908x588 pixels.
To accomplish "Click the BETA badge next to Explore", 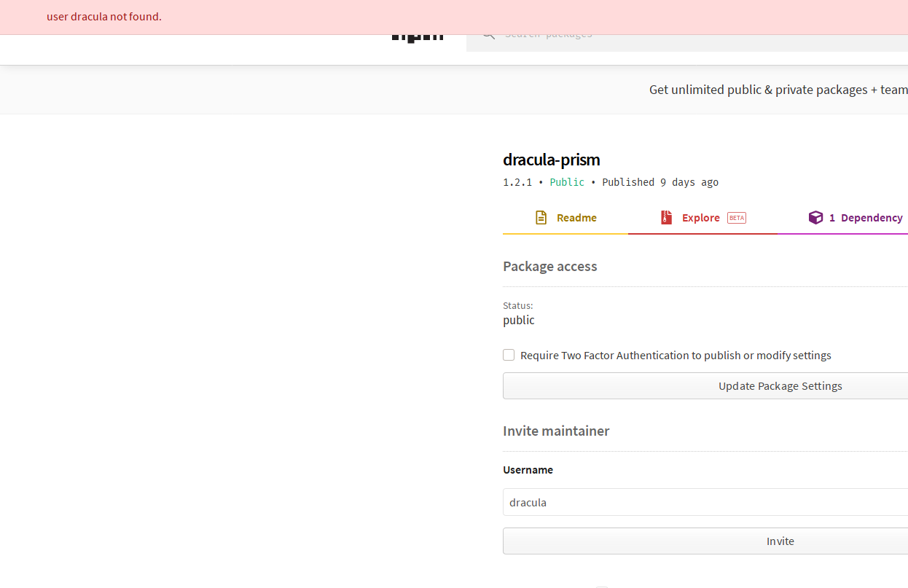I will click(x=736, y=217).
